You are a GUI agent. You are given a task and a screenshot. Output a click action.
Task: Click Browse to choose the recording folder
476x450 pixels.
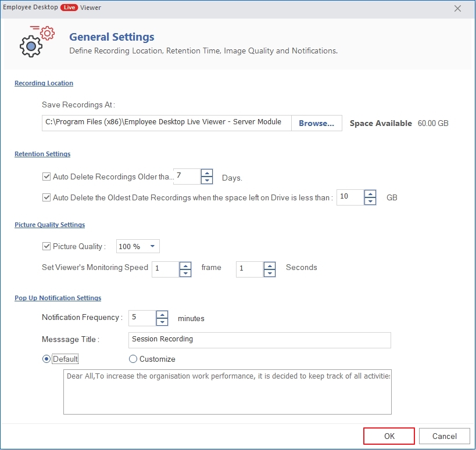click(x=316, y=123)
